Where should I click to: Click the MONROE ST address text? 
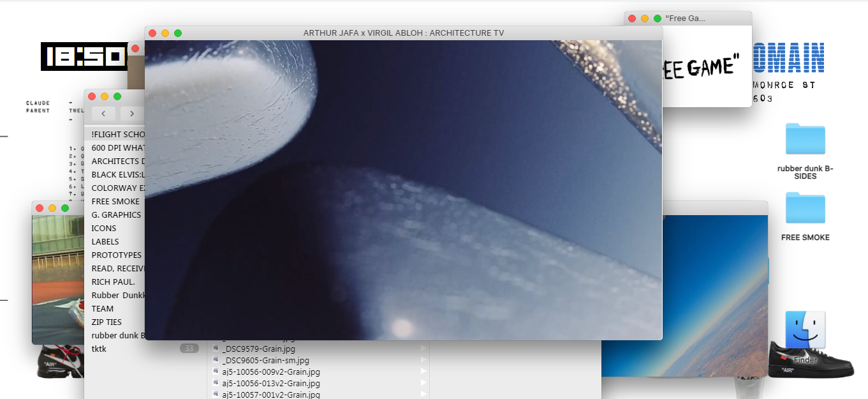point(784,85)
